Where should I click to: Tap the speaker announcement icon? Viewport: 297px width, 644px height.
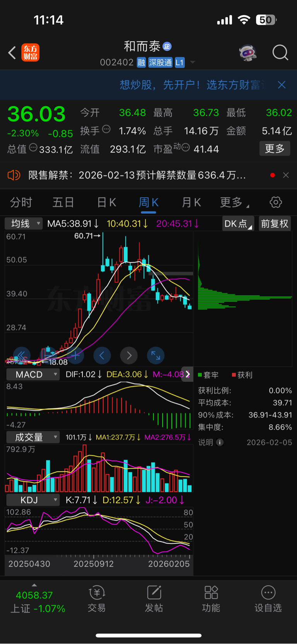pos(14,175)
